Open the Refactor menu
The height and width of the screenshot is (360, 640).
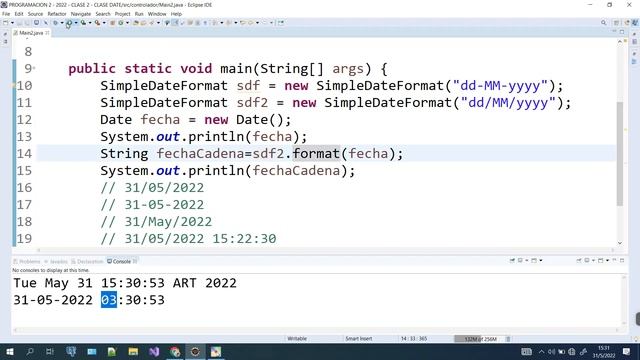[57, 14]
